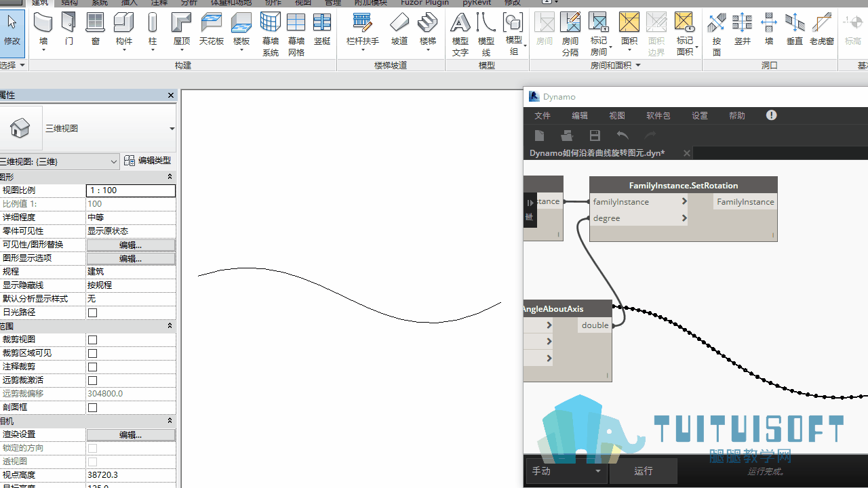The height and width of the screenshot is (488, 868).
Task: Collapse the 范围 properties section
Action: (x=170, y=326)
